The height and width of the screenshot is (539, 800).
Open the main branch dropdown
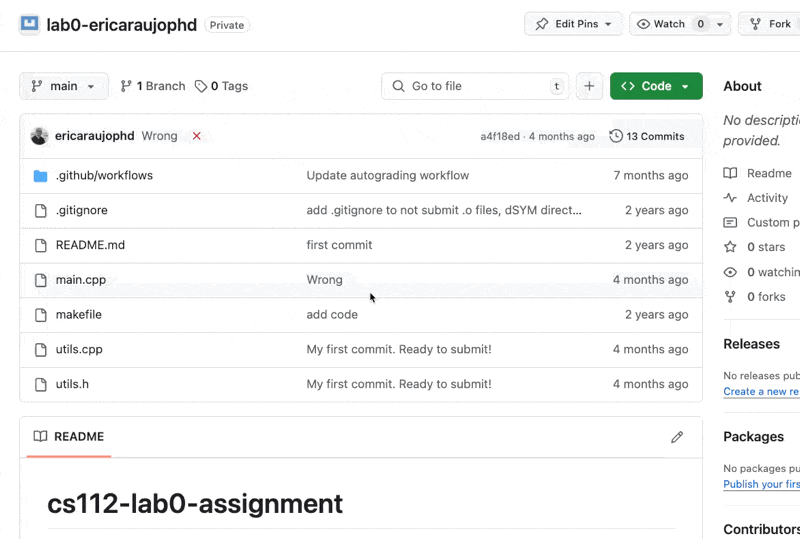[64, 86]
